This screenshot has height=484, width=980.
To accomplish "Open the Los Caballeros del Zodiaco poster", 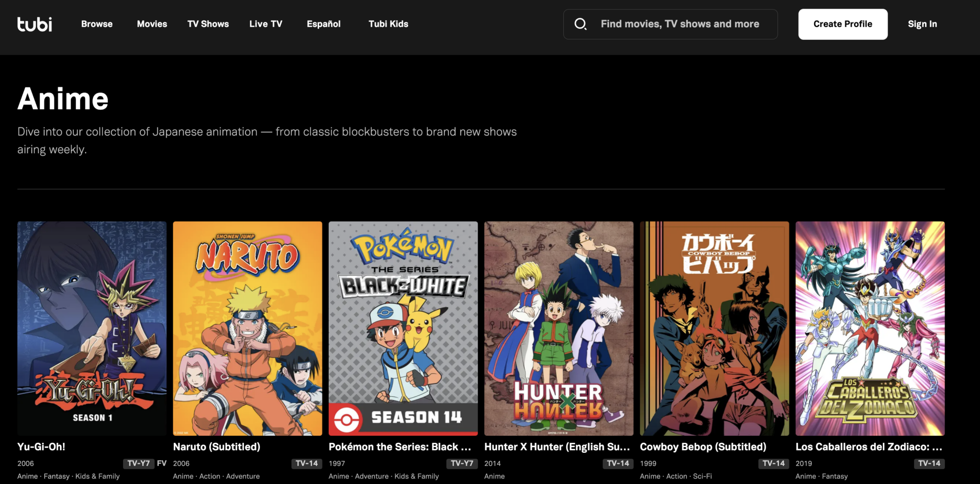I will point(869,328).
